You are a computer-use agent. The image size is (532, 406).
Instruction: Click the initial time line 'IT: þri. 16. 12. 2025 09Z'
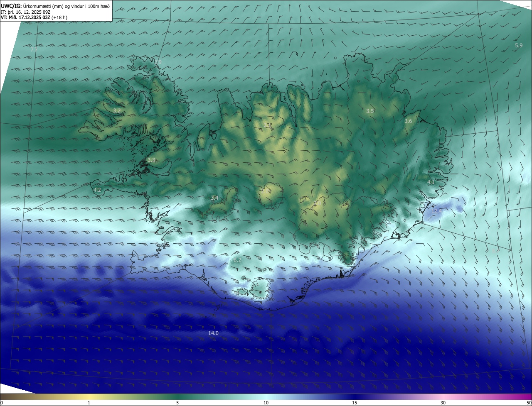click(26, 12)
